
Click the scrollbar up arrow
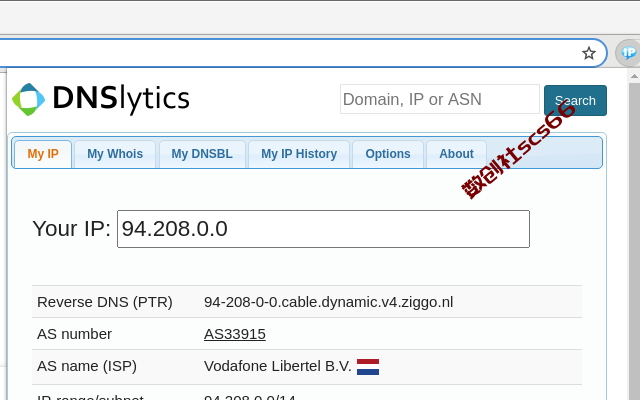click(x=634, y=76)
